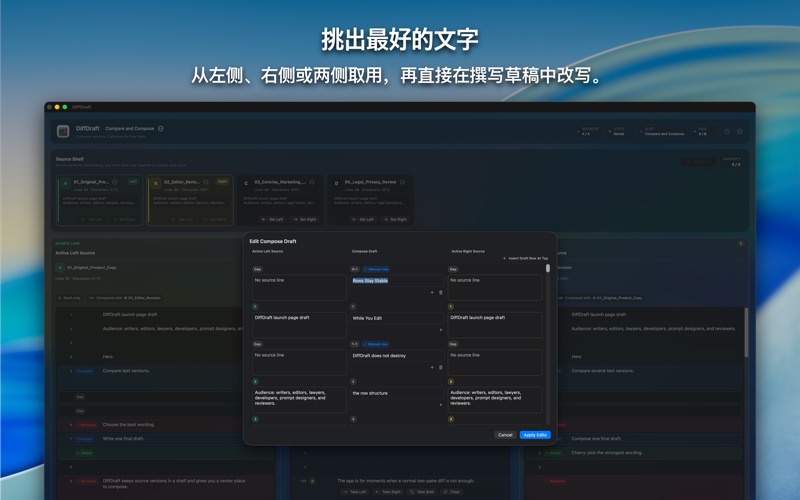The width and height of the screenshot is (800, 500).
Task: Click left dialog cell "DiffDraft launch page draft"
Action: click(x=299, y=324)
